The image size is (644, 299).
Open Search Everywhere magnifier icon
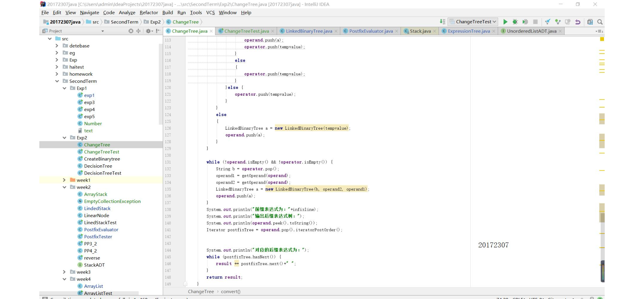point(600,22)
